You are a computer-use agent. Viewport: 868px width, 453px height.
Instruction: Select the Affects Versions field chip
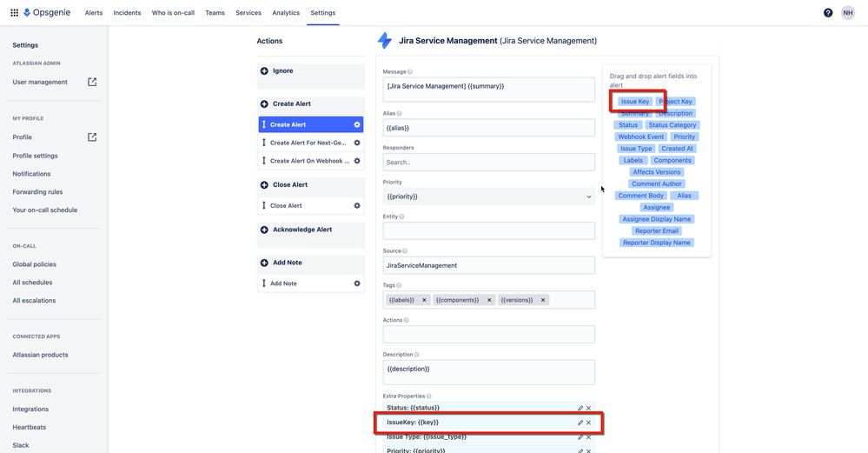[x=657, y=172]
